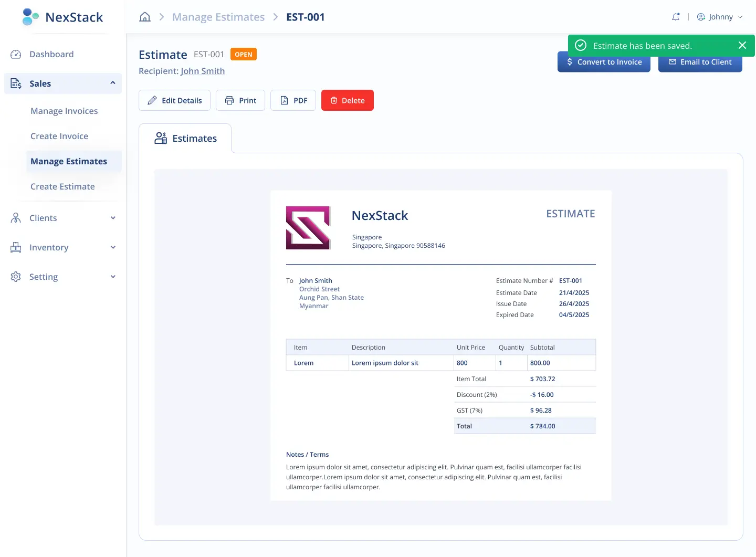Screen dimensions: 756x557
Task: Click the Delete trash icon
Action: point(334,100)
